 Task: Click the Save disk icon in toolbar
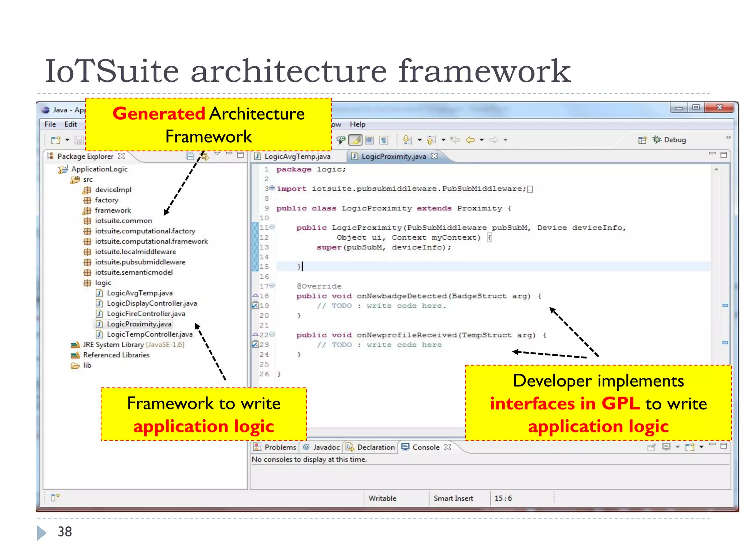[x=79, y=140]
